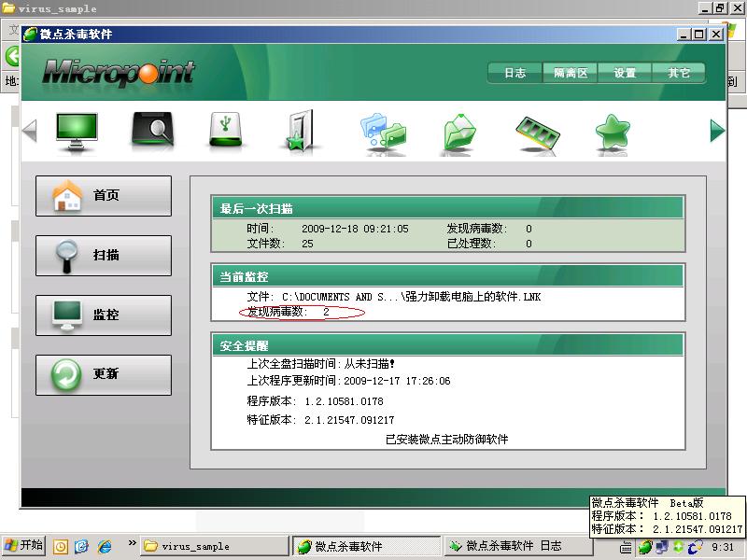Click 特征版本 2.1.21547.091217 in main panel

click(320, 419)
